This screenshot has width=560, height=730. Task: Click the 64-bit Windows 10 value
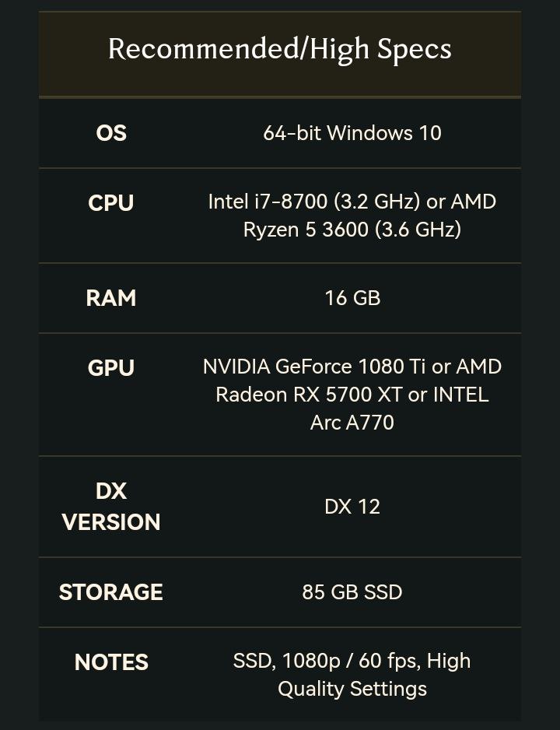coord(352,133)
